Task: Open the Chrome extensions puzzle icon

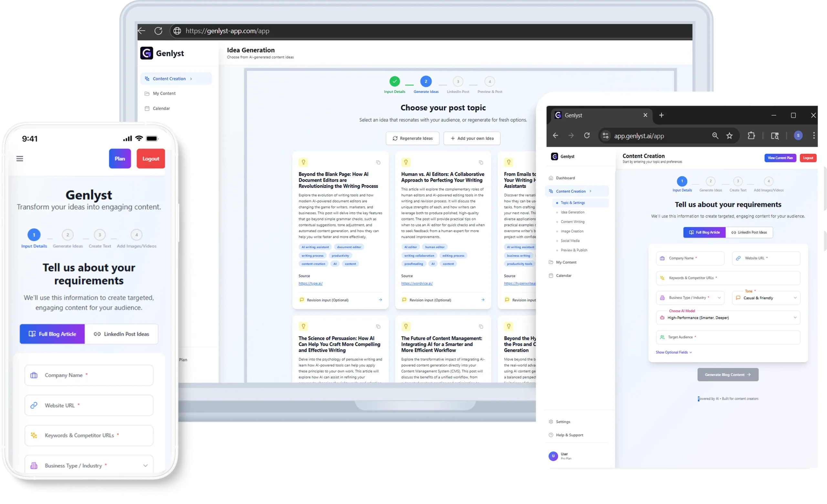Action: click(751, 136)
